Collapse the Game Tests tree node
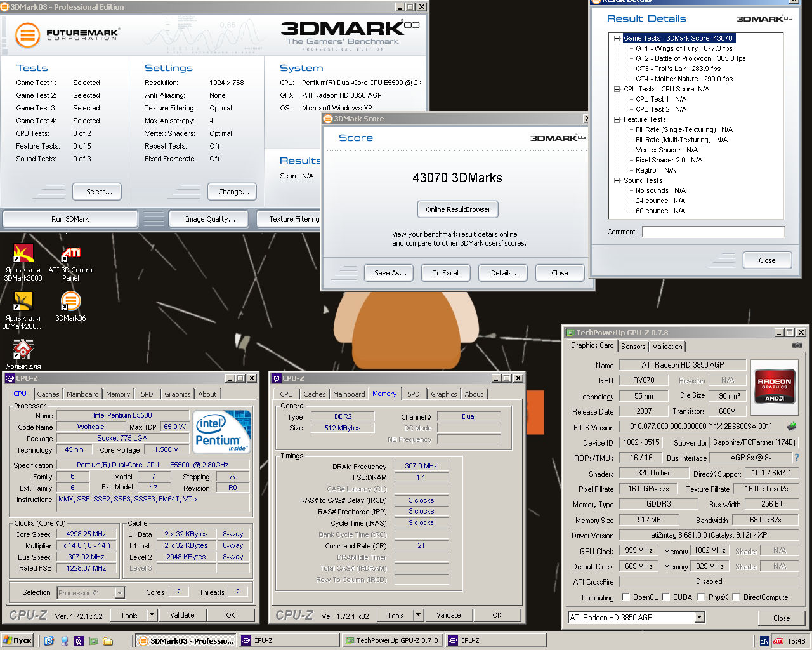812x650 pixels. (x=617, y=38)
